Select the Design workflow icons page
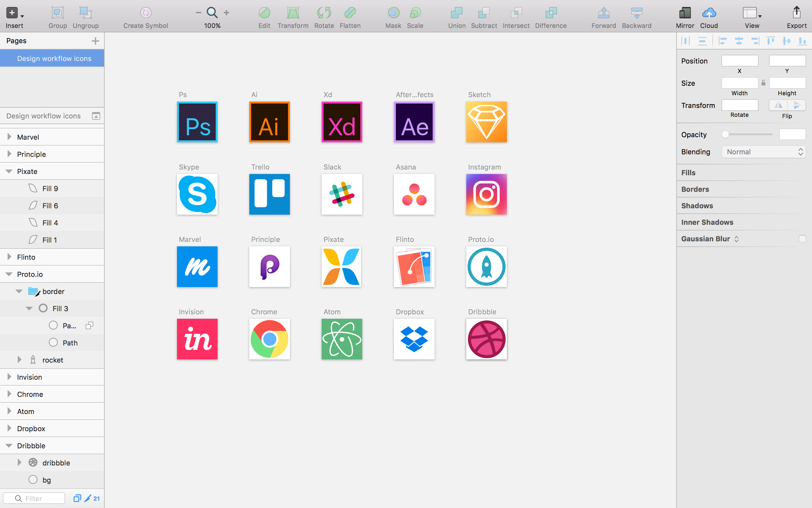This screenshot has width=812, height=508. 52,58
